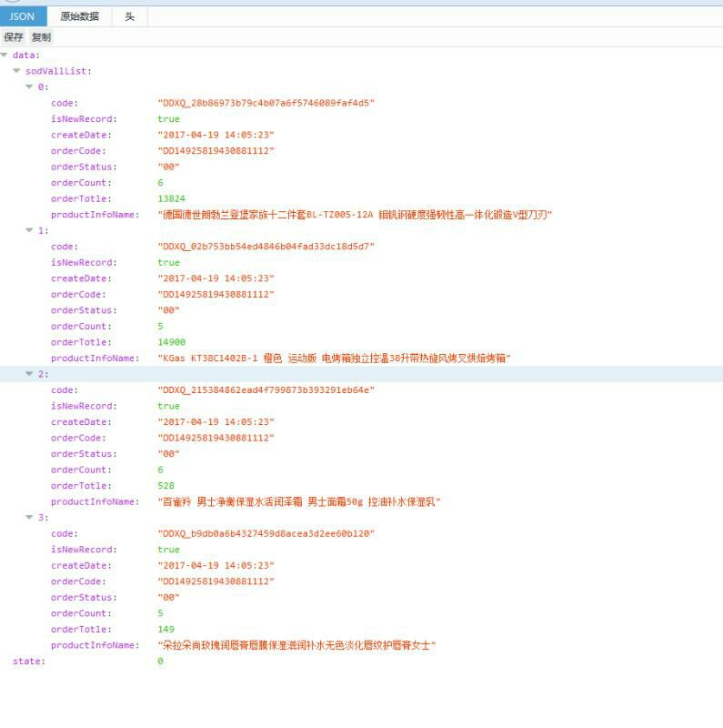Image resolution: width=723 pixels, height=728 pixels.
Task: Open the 原始数据 tab
Action: 79,16
